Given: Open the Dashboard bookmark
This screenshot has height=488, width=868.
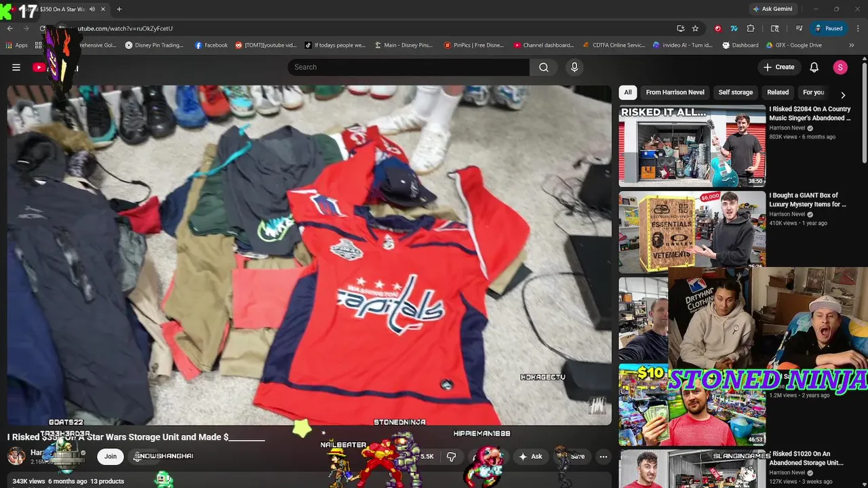Looking at the screenshot, I should coord(741,45).
